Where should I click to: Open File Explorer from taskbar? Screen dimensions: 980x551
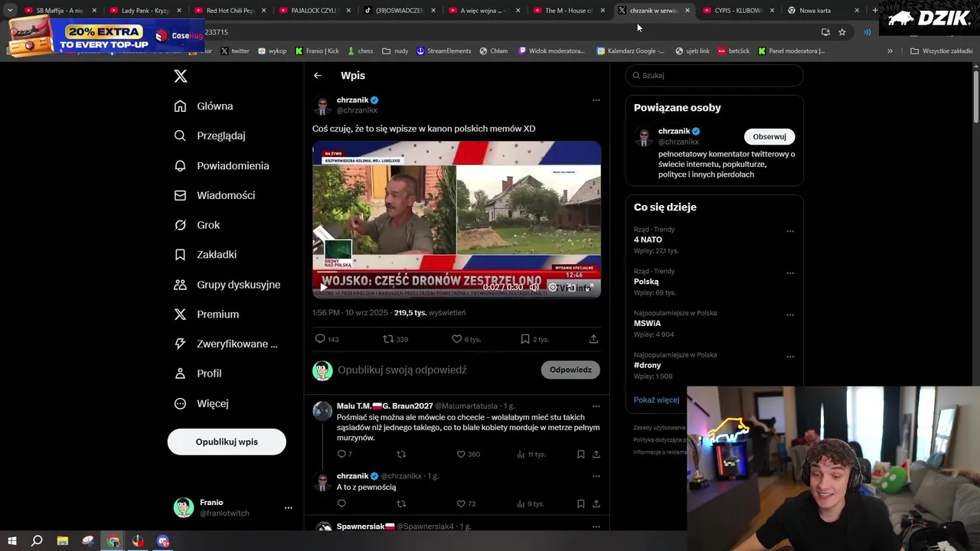point(63,541)
